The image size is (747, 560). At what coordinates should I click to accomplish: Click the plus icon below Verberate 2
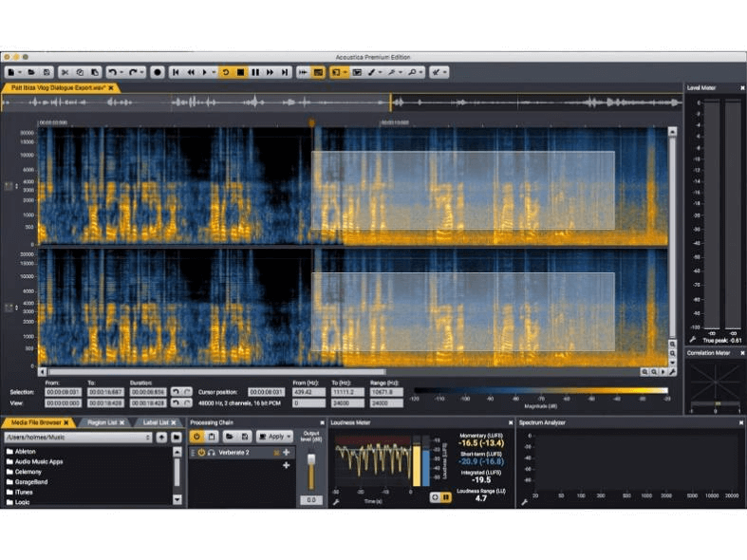287,465
